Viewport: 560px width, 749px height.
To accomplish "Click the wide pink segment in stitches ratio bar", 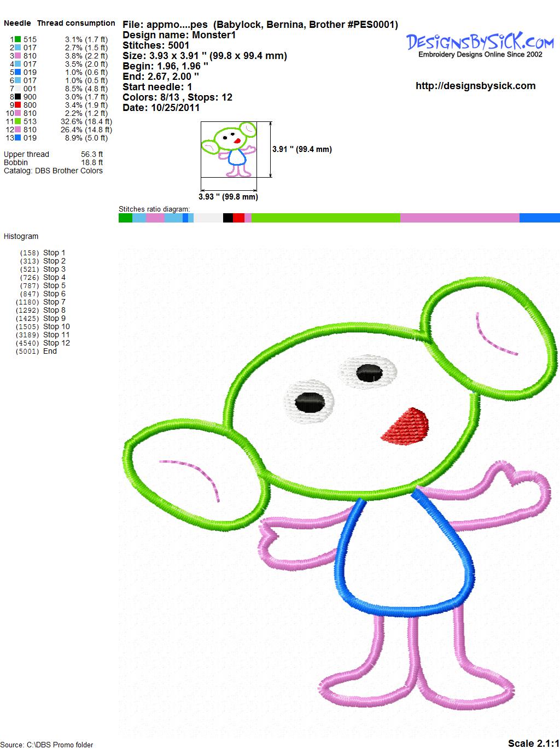I will (459, 218).
